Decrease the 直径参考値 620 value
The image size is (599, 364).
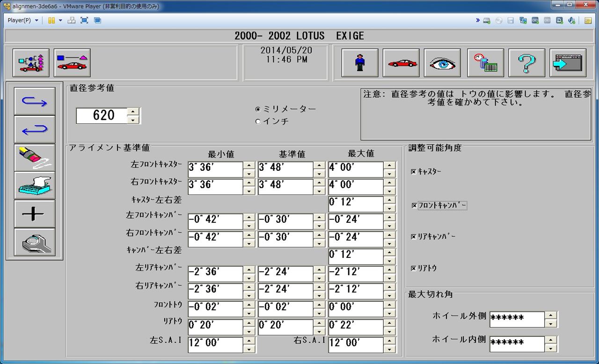click(x=133, y=120)
